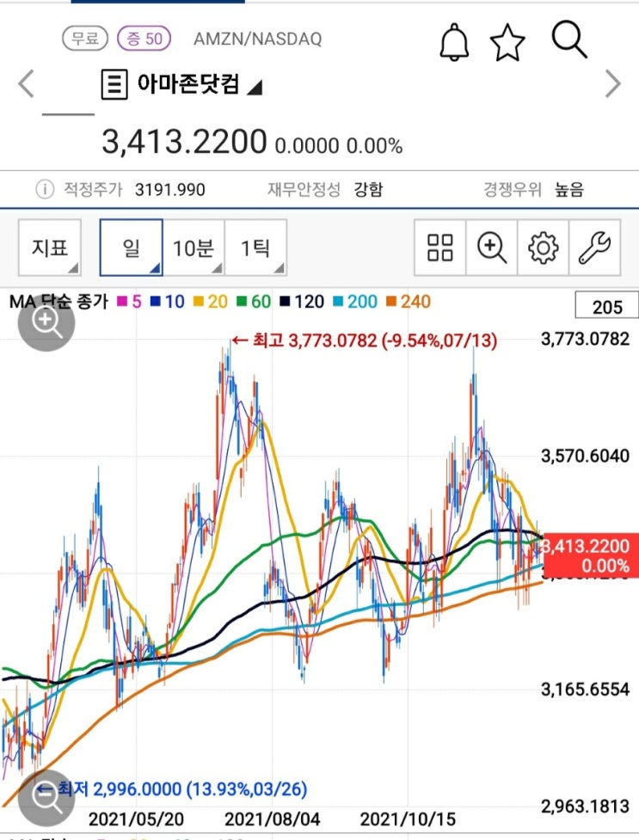Click the 3,165.6554 price axis label
The image size is (639, 840).
pyautogui.click(x=586, y=689)
